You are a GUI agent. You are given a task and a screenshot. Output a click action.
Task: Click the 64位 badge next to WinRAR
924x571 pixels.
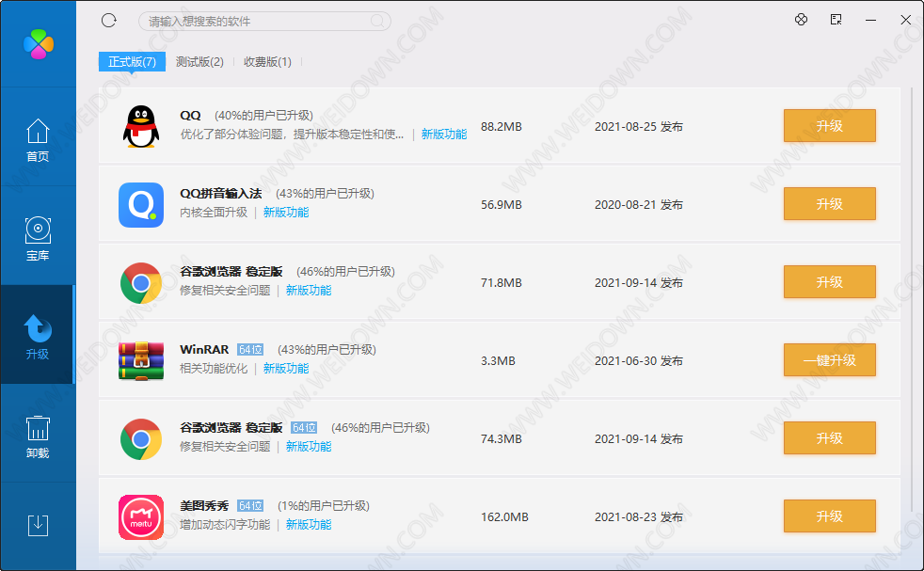(250, 349)
